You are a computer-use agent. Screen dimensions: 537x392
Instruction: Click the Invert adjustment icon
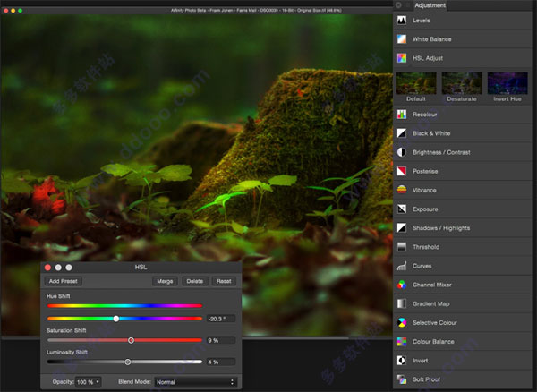[x=402, y=360]
